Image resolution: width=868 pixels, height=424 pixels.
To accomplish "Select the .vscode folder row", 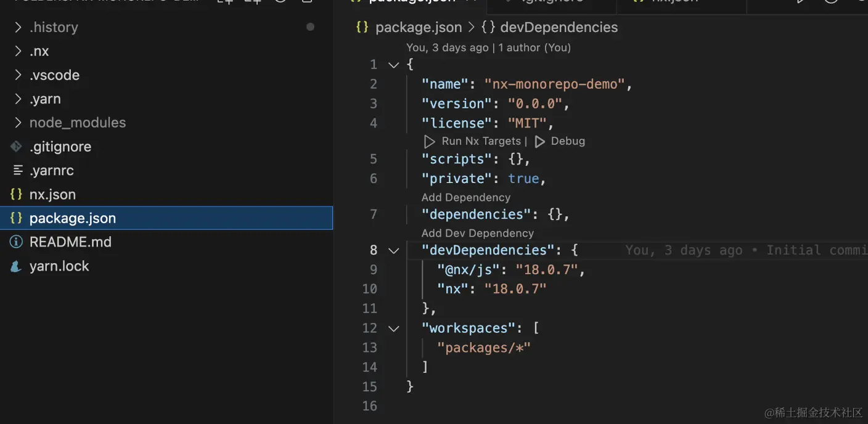I will (x=166, y=75).
